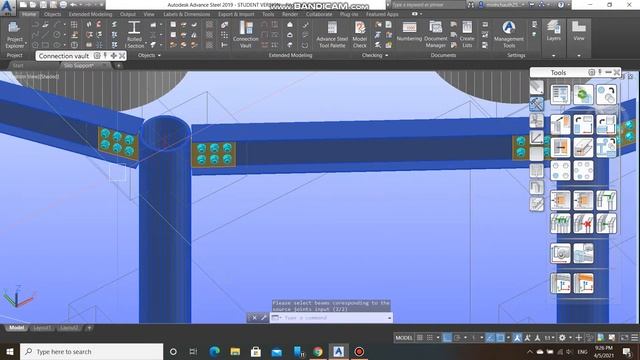This screenshot has height=360, width=640.
Task: Open workspace gear dropdown arrow
Action: click(x=570, y=338)
